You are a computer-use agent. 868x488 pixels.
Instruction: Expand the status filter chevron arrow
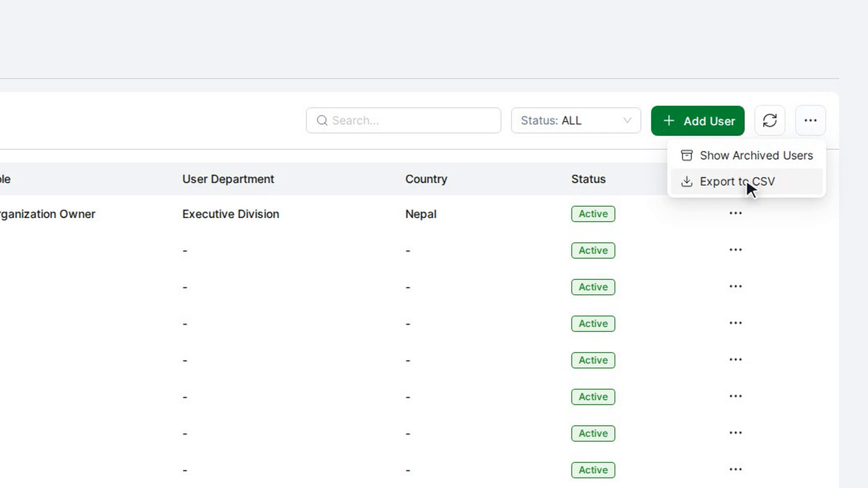pyautogui.click(x=627, y=121)
